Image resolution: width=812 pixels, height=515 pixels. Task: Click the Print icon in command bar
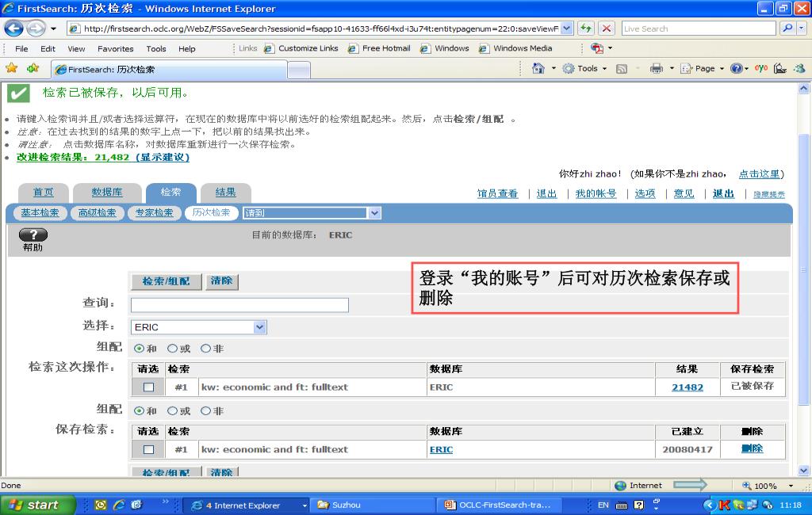656,69
